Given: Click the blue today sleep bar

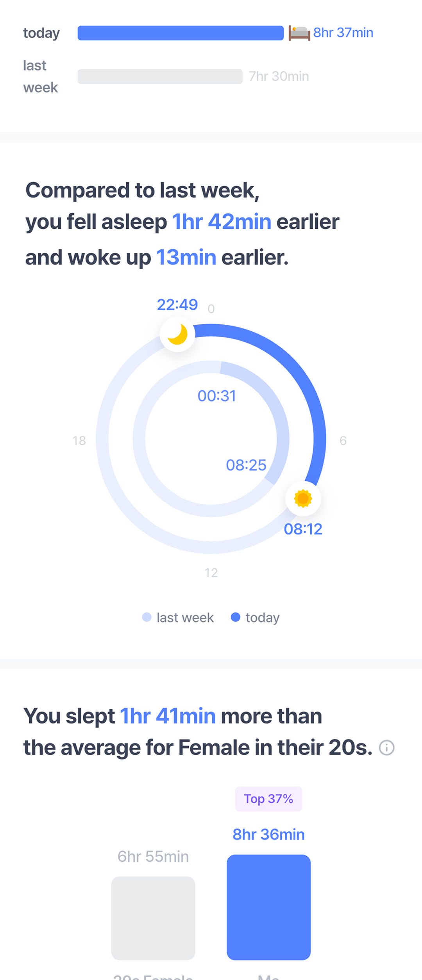Looking at the screenshot, I should point(181,33).
